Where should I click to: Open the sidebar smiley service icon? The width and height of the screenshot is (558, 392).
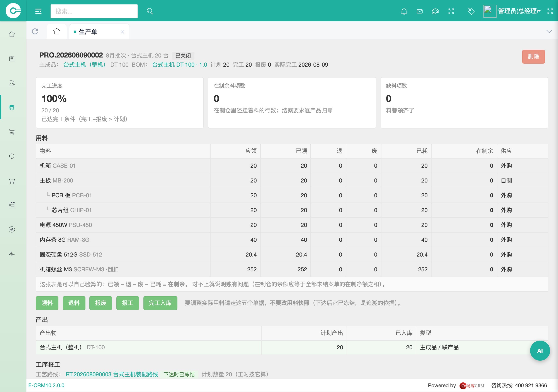pyautogui.click(x=12, y=156)
